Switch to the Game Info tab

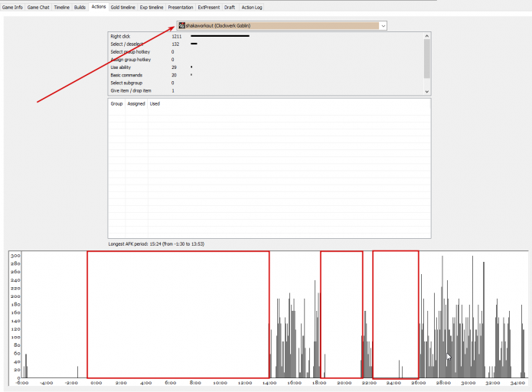(12, 7)
